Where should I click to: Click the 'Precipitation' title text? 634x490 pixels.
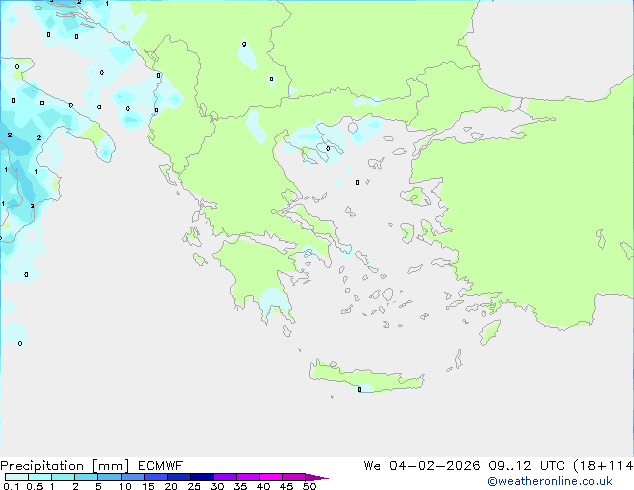(42, 466)
